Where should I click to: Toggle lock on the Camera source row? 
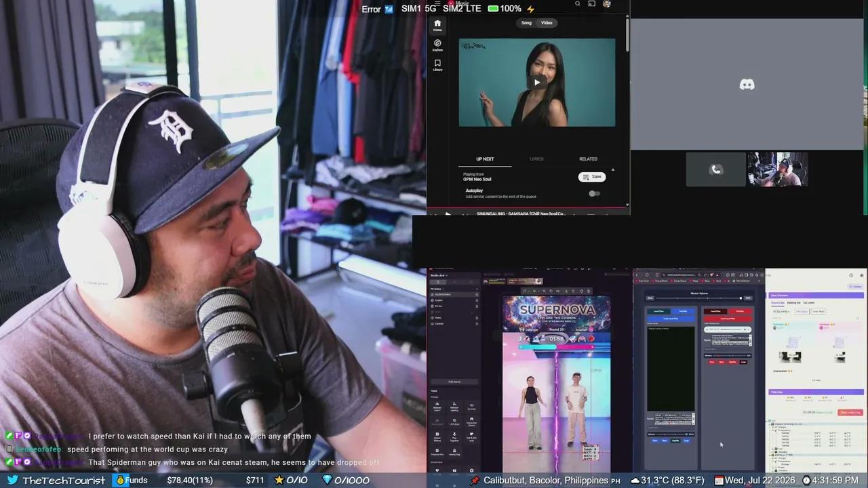pos(477,324)
